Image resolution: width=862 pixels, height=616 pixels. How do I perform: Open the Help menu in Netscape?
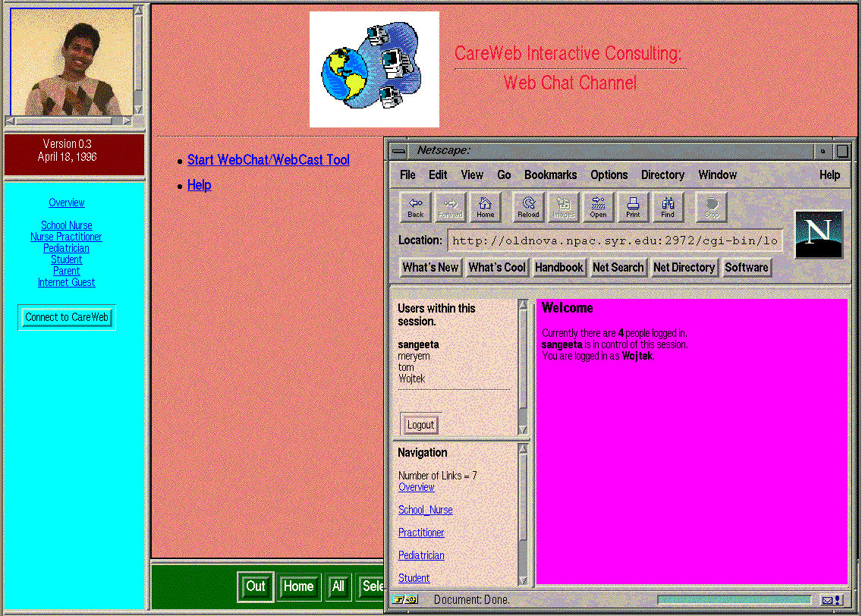829,174
